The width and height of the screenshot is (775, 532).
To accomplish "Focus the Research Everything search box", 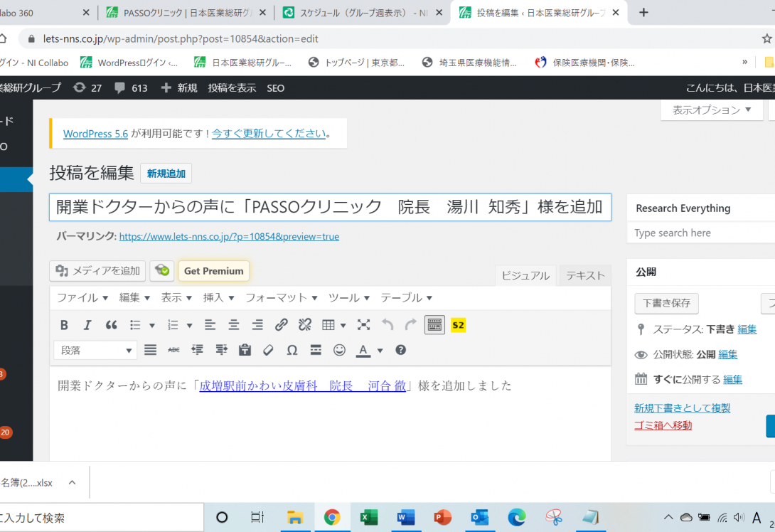I will point(701,233).
